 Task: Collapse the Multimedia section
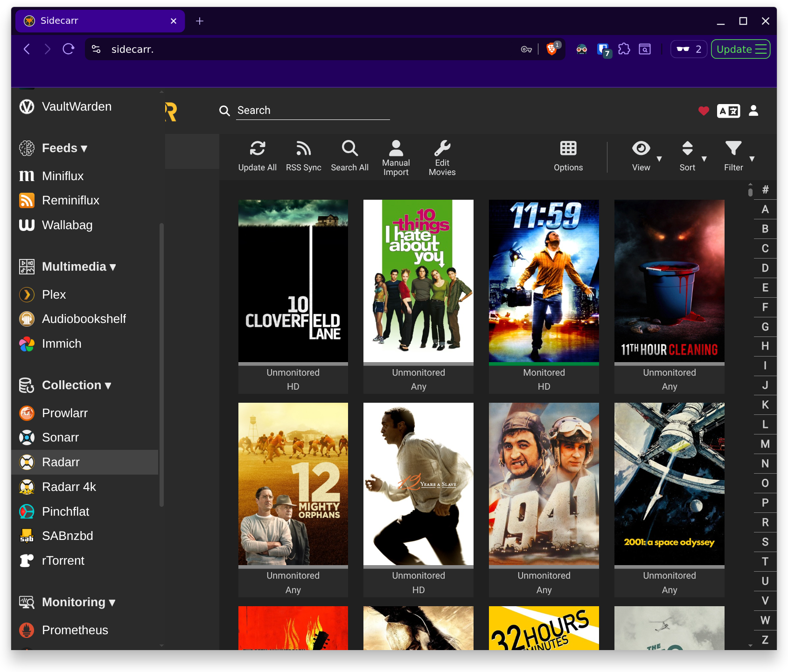(x=78, y=267)
